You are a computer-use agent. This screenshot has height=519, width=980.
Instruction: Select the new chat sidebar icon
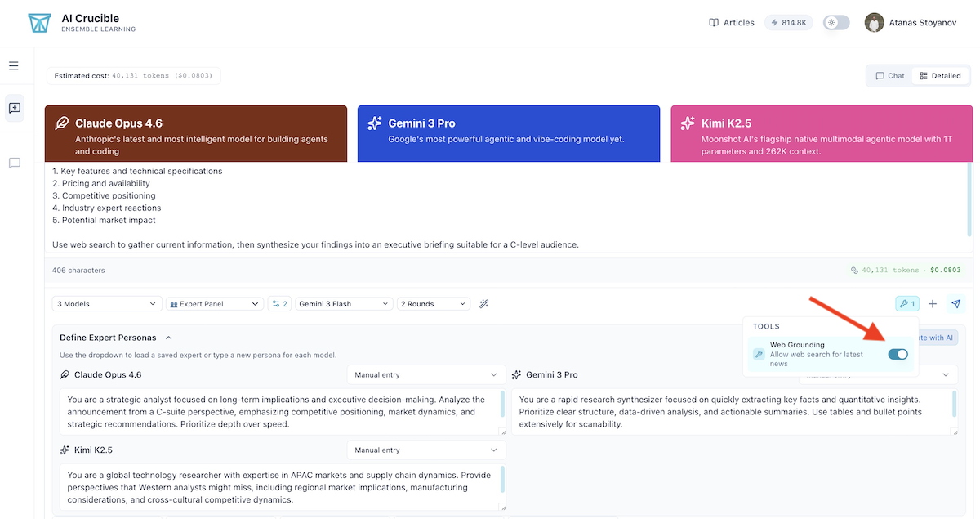click(x=14, y=108)
